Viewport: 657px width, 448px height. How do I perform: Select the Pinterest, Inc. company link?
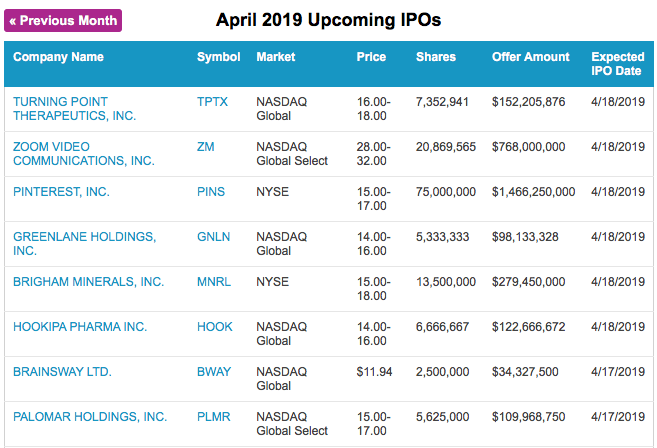coord(61,192)
